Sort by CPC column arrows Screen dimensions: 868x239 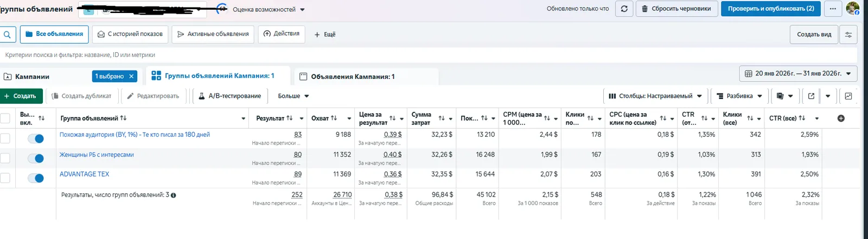663,118
